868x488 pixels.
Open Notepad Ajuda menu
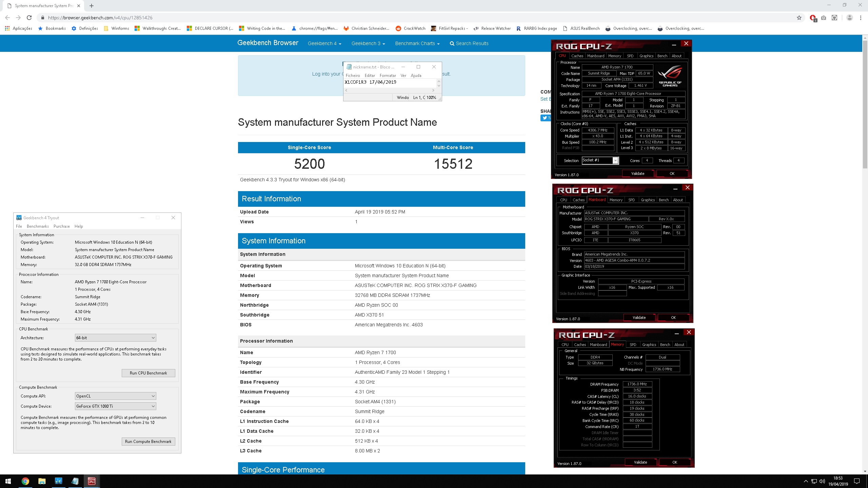pos(416,76)
